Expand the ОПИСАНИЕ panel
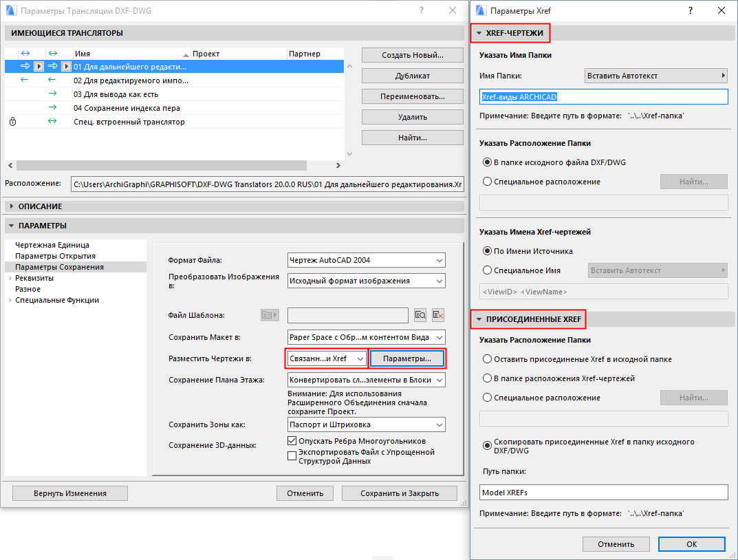 click(x=11, y=206)
